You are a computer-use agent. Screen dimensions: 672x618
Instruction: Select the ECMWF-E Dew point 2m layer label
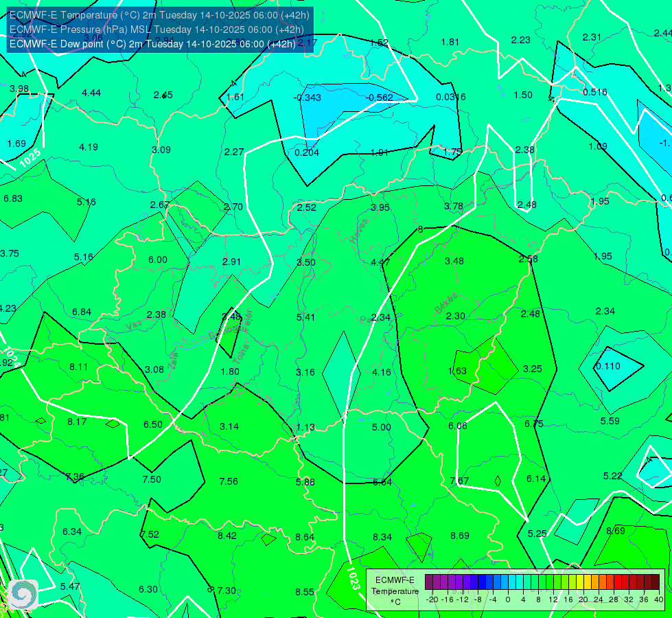[x=152, y=44]
